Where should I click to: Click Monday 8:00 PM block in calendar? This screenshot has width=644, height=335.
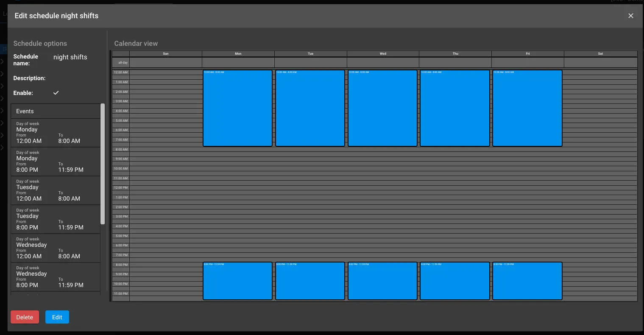click(x=237, y=281)
